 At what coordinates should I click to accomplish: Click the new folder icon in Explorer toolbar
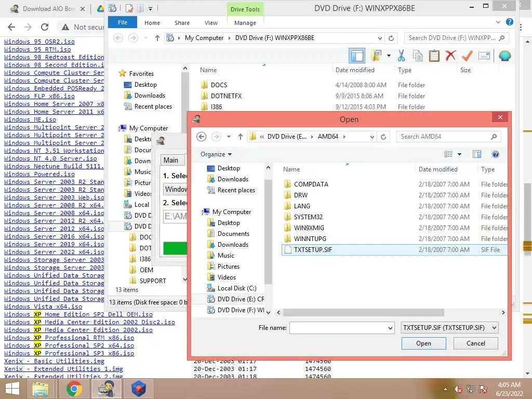pos(376,56)
